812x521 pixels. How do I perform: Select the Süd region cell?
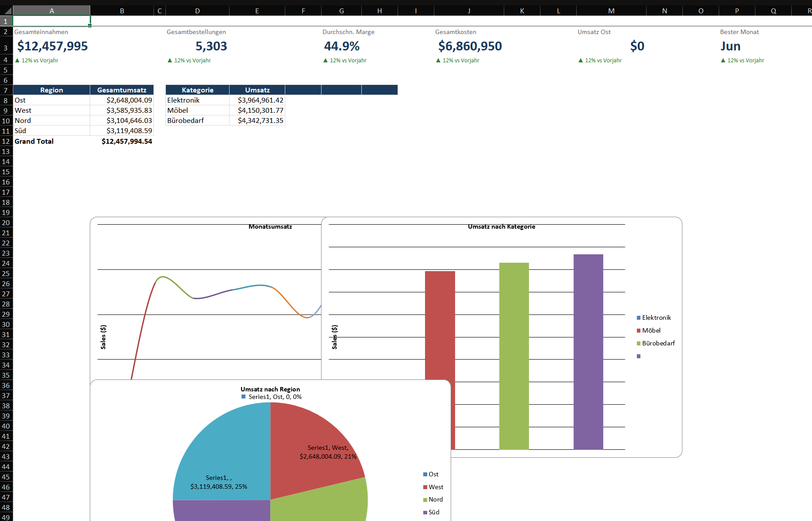pos(52,130)
